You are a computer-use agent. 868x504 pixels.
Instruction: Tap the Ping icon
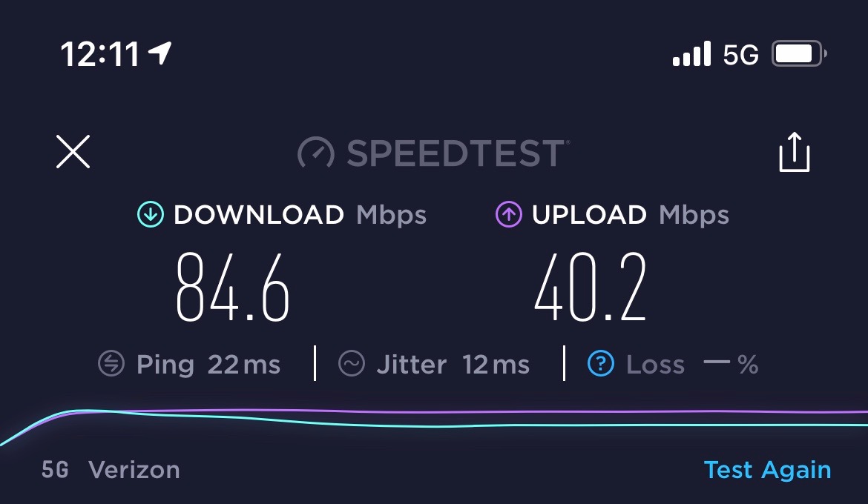(x=111, y=364)
